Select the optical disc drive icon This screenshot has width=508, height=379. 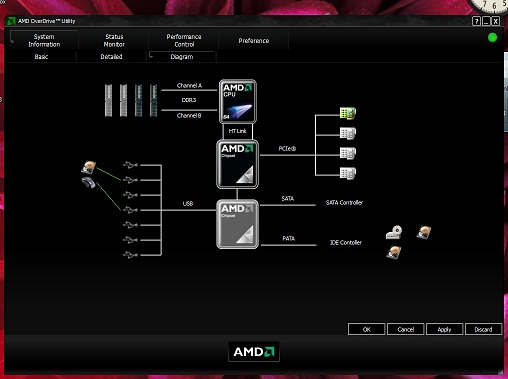tap(394, 232)
